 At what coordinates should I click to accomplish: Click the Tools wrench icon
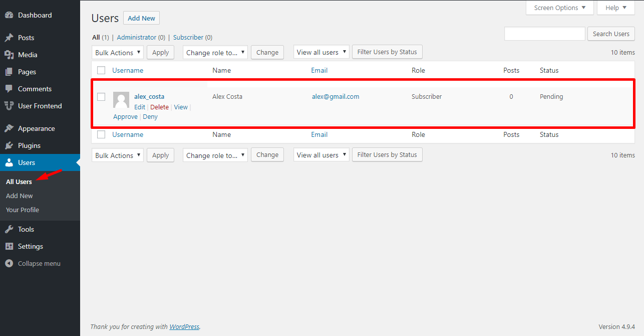click(x=9, y=229)
